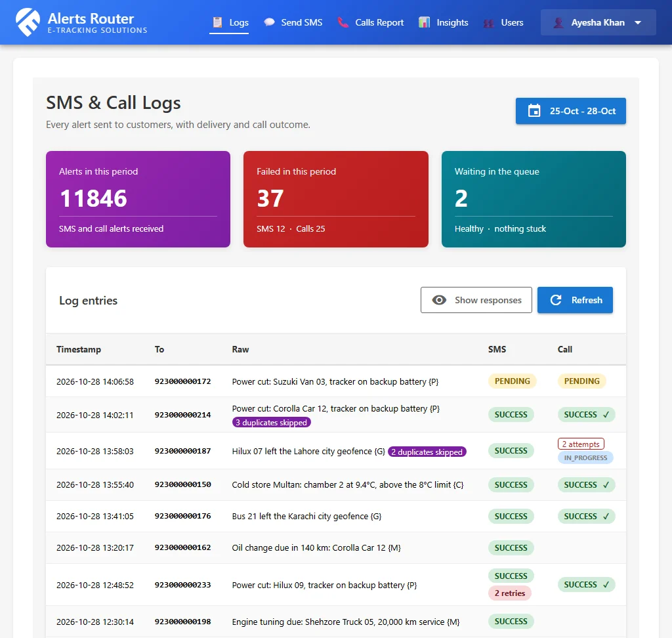
Task: Click the IN_PROGRESS call status badge
Action: tap(585, 458)
